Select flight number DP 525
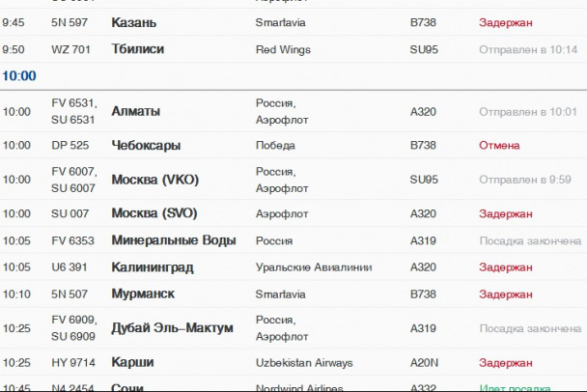This screenshot has width=587, height=392. (x=69, y=146)
